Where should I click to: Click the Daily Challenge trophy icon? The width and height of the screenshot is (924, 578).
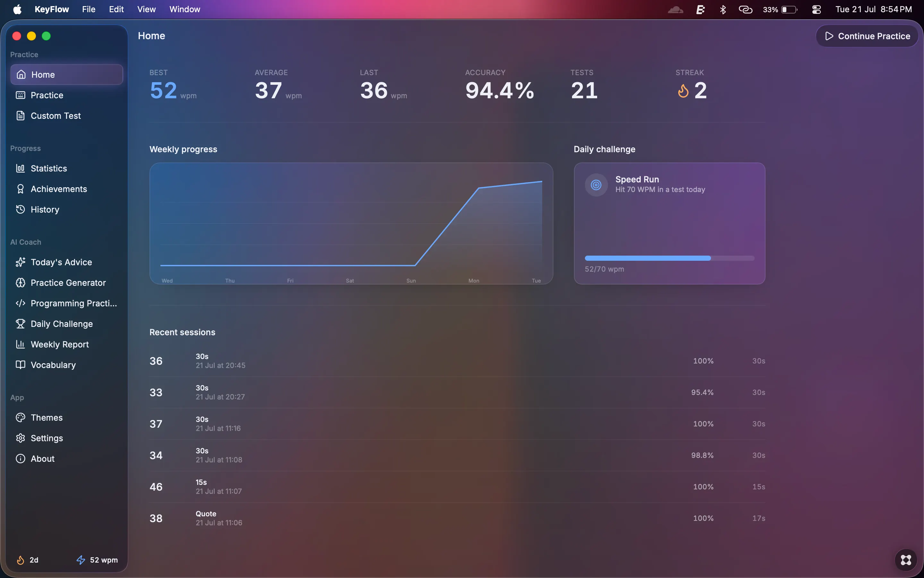21,324
